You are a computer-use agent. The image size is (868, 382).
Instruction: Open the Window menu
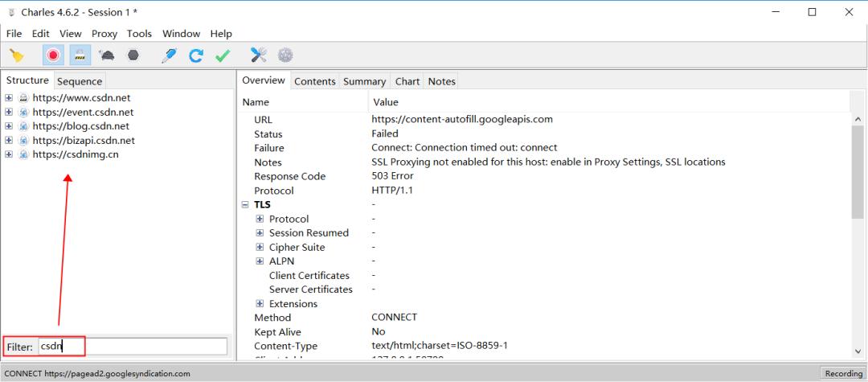[x=181, y=34]
